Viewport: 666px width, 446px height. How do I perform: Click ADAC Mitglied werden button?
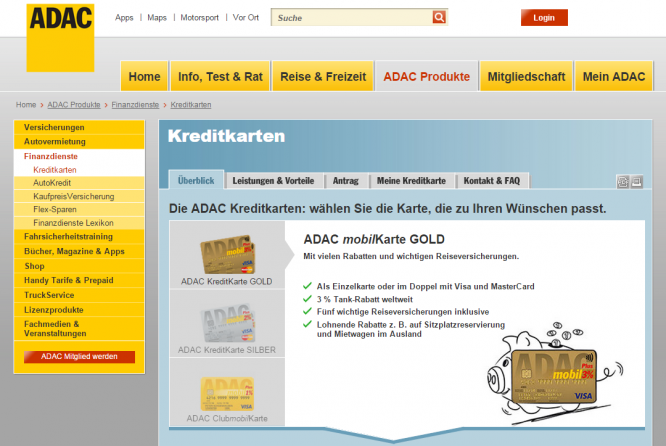click(79, 356)
